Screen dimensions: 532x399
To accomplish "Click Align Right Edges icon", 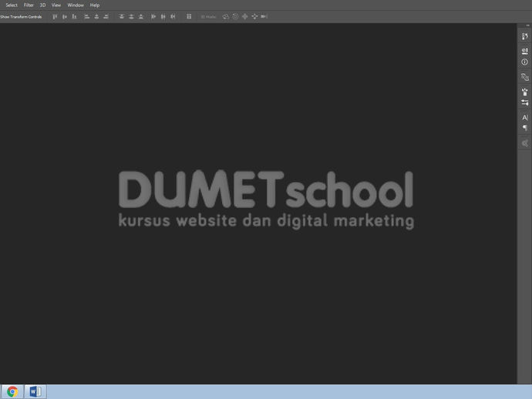I will 106,17.
